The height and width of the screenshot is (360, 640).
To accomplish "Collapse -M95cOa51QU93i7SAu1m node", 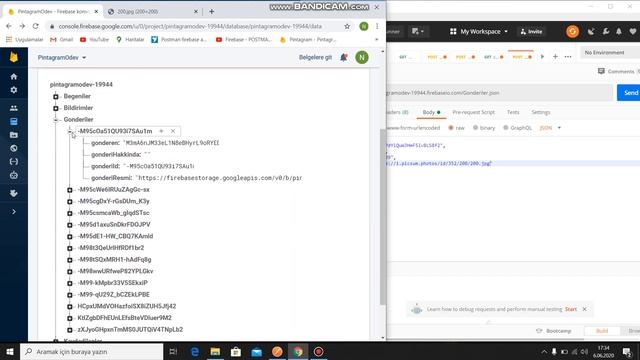I will pos(70,131).
